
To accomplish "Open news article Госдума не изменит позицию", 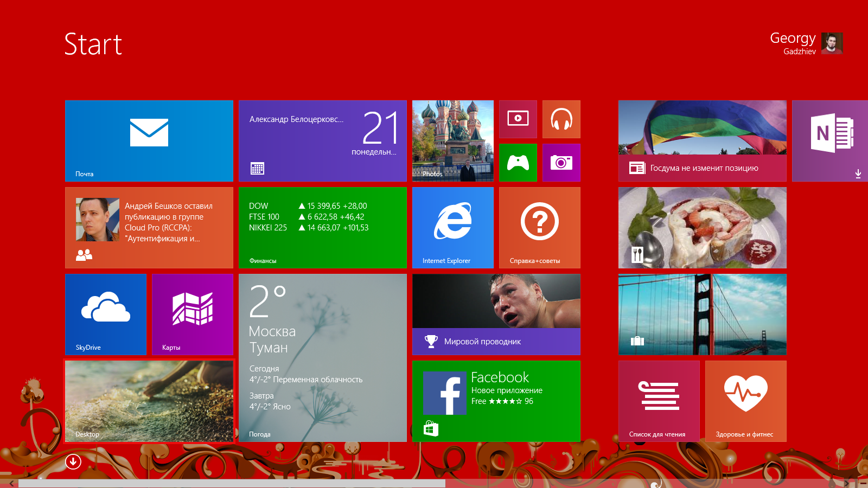I will pos(702,141).
